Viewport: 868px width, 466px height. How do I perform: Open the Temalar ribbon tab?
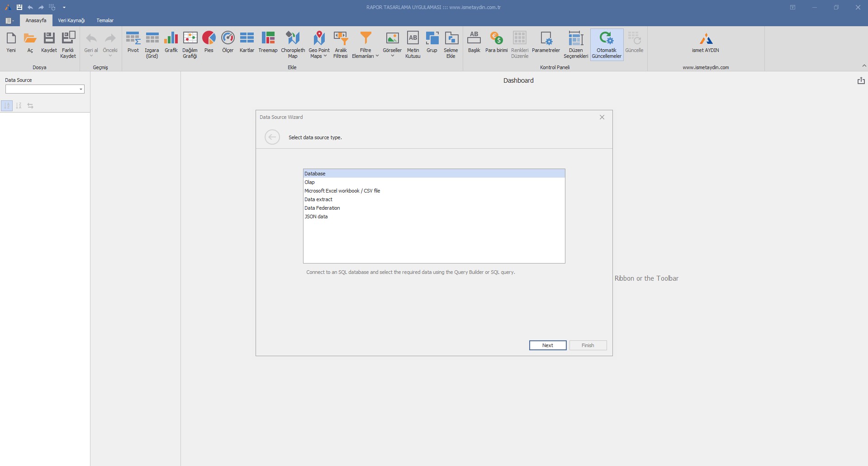pos(104,20)
